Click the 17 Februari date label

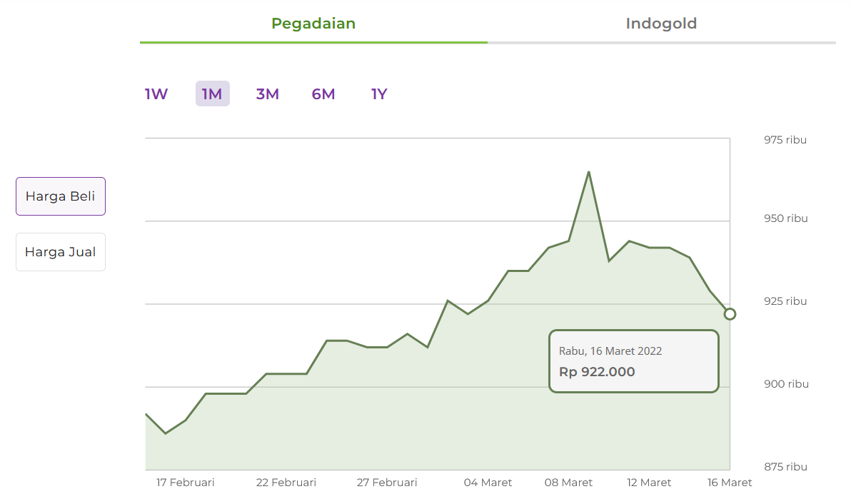click(186, 483)
